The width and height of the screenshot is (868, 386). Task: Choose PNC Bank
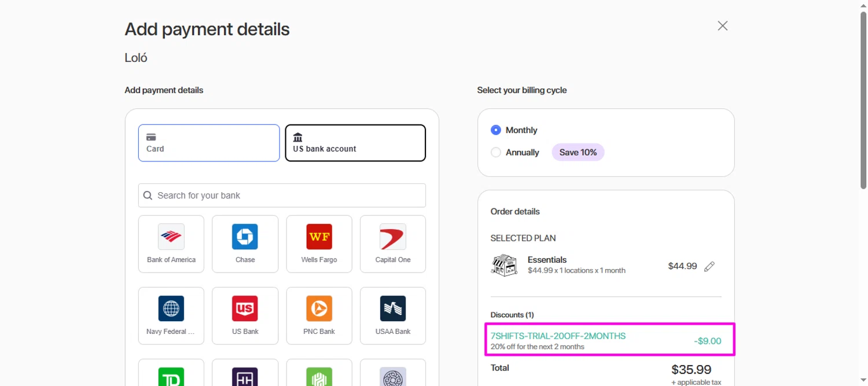[x=319, y=316]
